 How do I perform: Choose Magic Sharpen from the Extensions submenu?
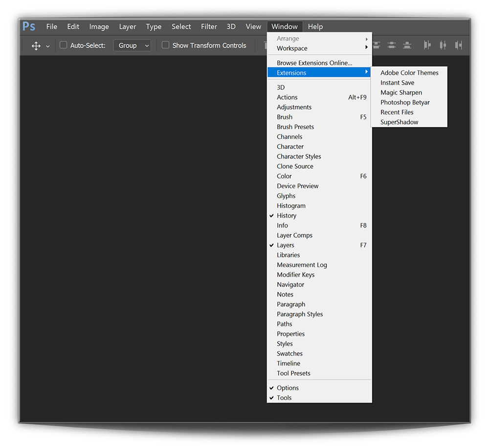401,92
